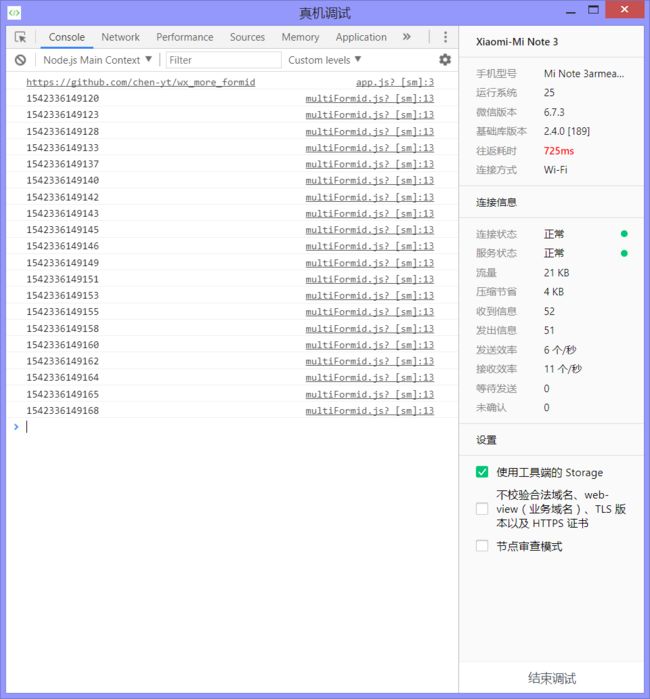Open Node.js Main Context dropdown
Image resolution: width=650 pixels, height=699 pixels.
[97, 60]
